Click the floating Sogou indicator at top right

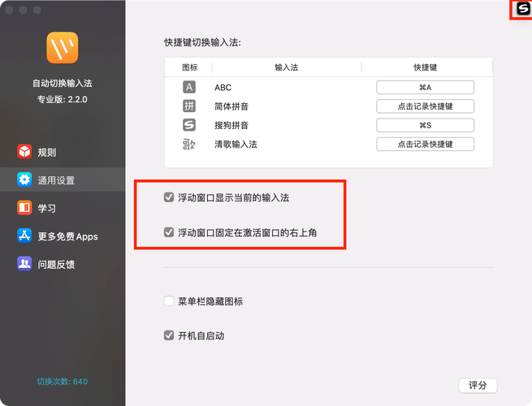point(523,9)
